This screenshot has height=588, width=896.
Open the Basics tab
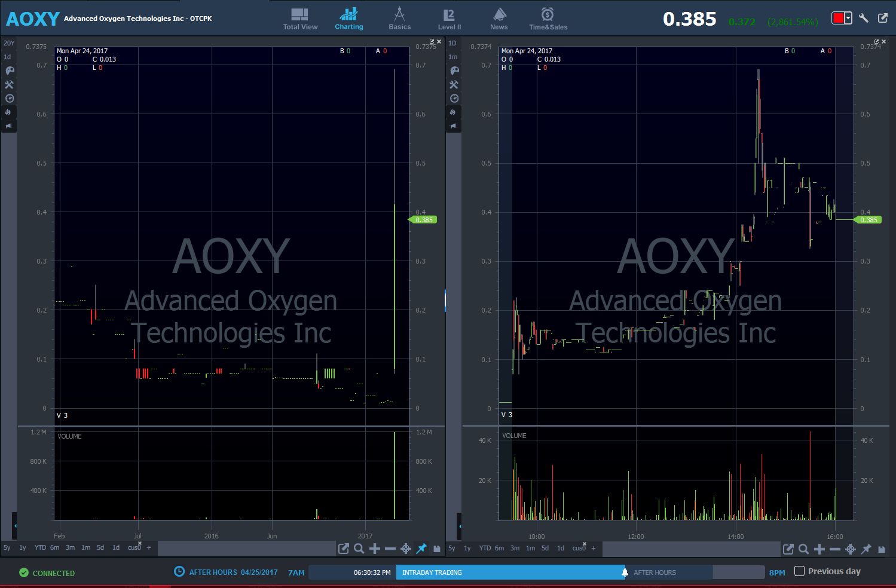[399, 19]
